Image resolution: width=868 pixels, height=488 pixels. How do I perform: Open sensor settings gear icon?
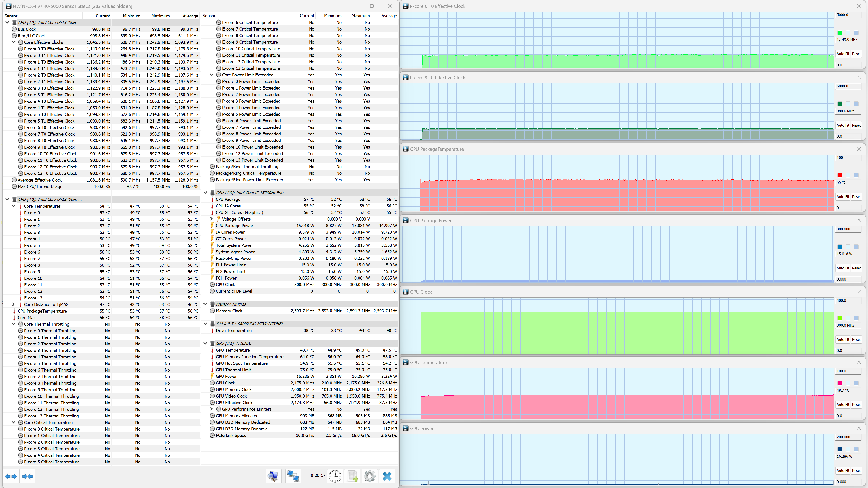pyautogui.click(x=370, y=476)
